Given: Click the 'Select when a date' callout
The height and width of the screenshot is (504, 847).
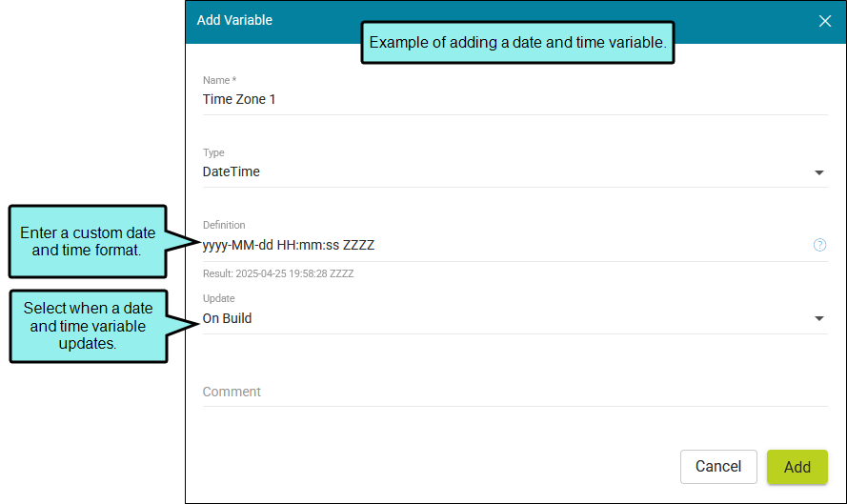Looking at the screenshot, I should [x=88, y=326].
